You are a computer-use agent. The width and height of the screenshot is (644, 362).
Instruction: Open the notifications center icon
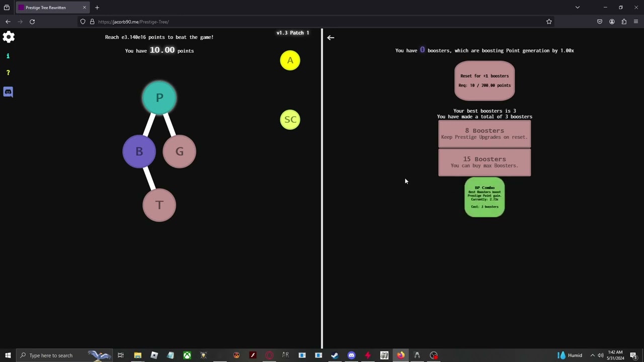coord(633,355)
